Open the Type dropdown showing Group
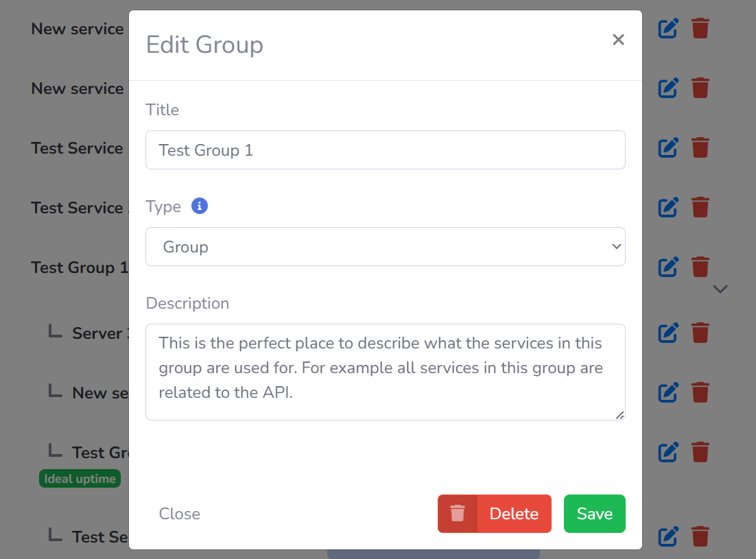The width and height of the screenshot is (756, 559). 385,246
